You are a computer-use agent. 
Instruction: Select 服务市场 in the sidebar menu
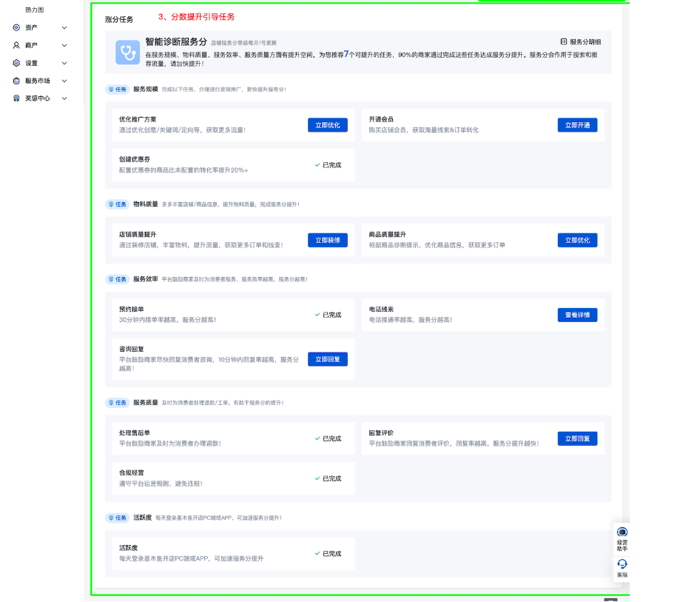point(38,81)
